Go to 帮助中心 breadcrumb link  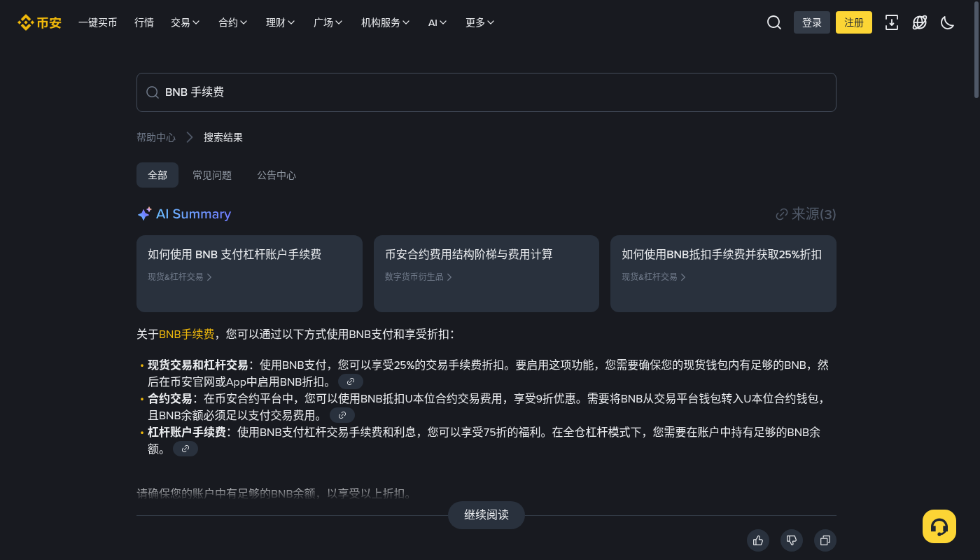point(156,137)
